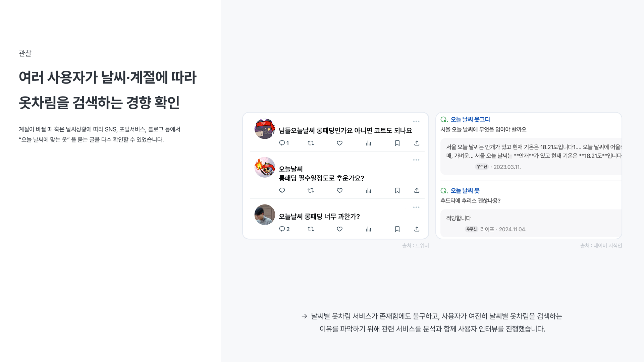Open the question titled 오늘 날씨 옷
644x362 pixels.
tap(465, 190)
